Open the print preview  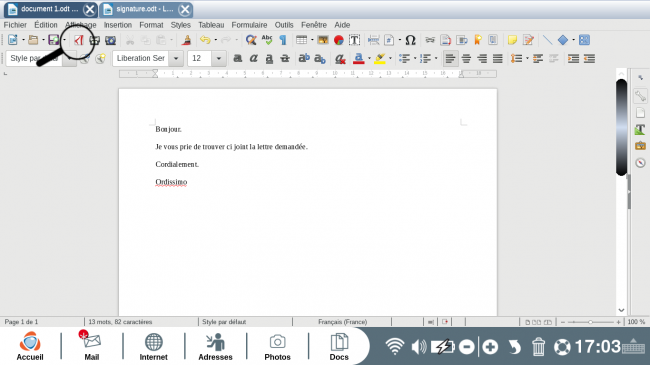110,40
